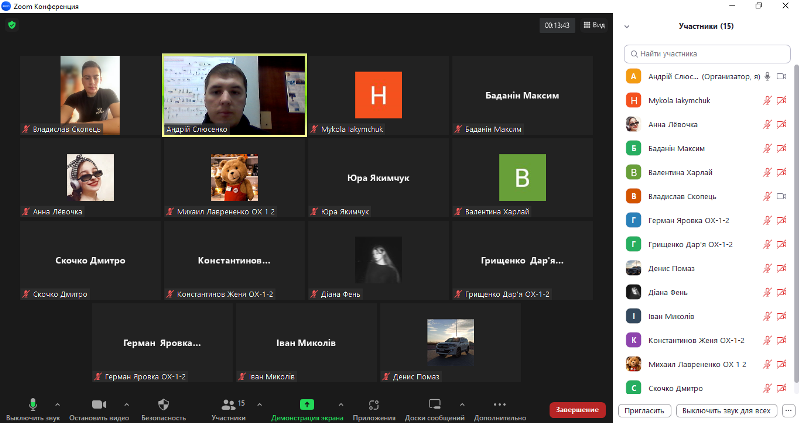Click Валентина Харлай's muted mic icon in list
The width and height of the screenshot is (800, 423).
[767, 172]
